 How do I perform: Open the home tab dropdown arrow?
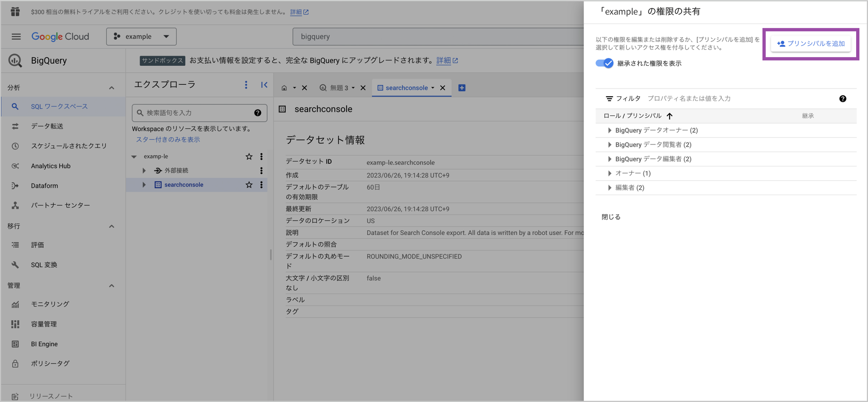(294, 88)
